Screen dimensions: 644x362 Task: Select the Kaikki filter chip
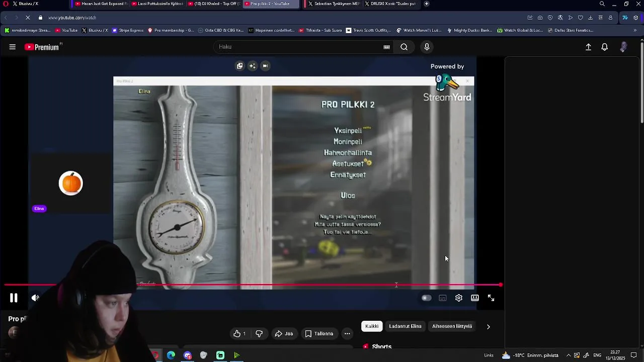(x=372, y=326)
